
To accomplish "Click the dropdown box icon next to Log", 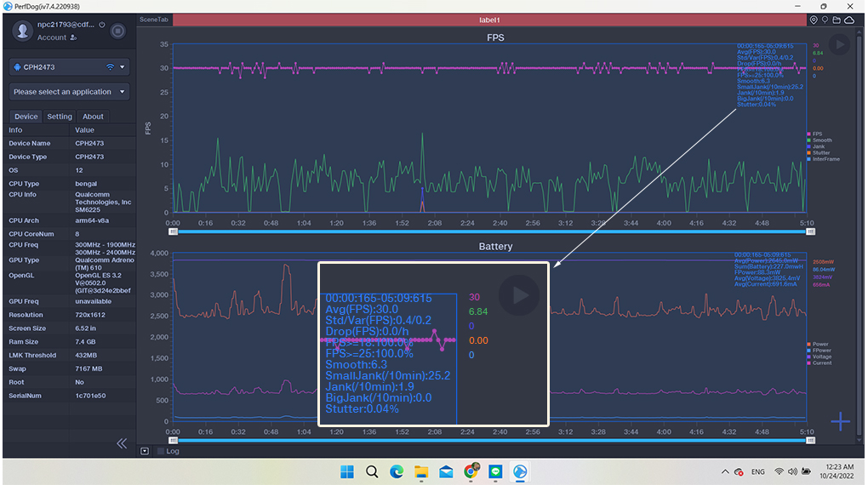I will pos(145,451).
